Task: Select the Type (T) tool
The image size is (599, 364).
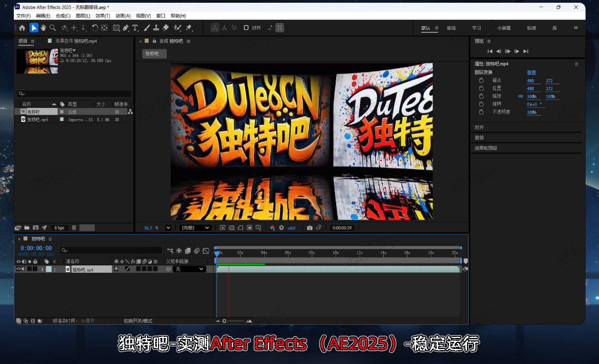Action: tap(135, 28)
